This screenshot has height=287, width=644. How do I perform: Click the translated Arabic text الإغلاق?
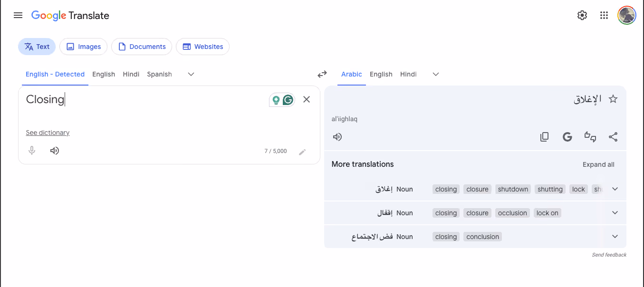click(x=587, y=99)
